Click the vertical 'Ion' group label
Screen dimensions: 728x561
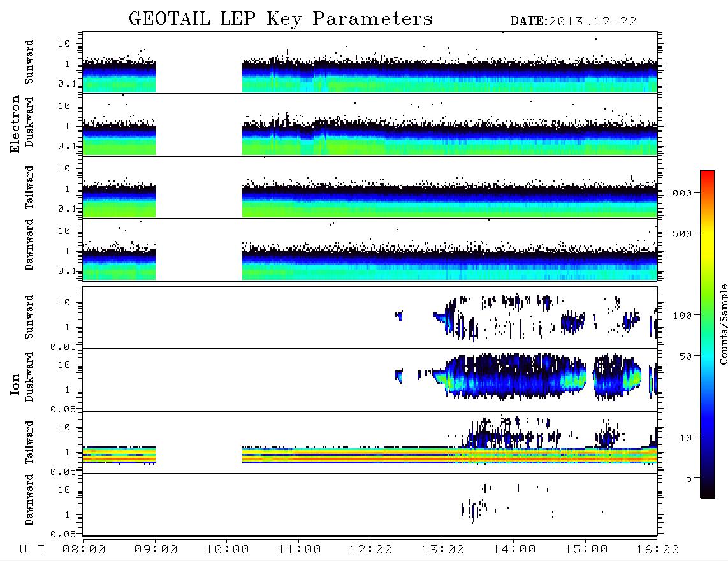tap(15, 384)
